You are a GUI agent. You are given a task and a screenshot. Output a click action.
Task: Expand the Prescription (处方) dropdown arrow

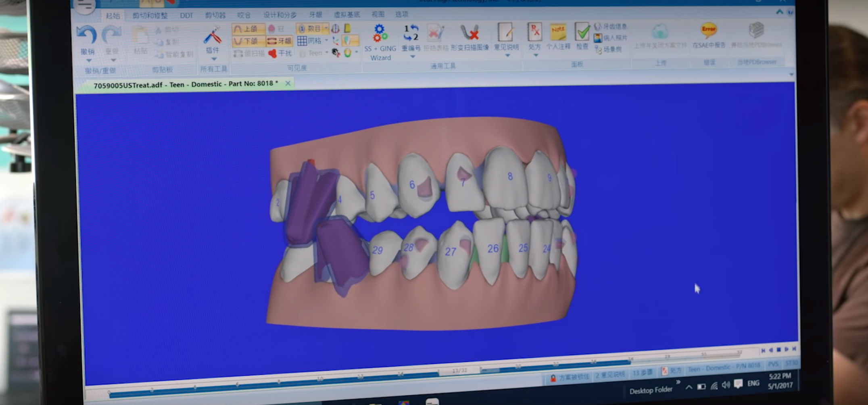(x=536, y=55)
